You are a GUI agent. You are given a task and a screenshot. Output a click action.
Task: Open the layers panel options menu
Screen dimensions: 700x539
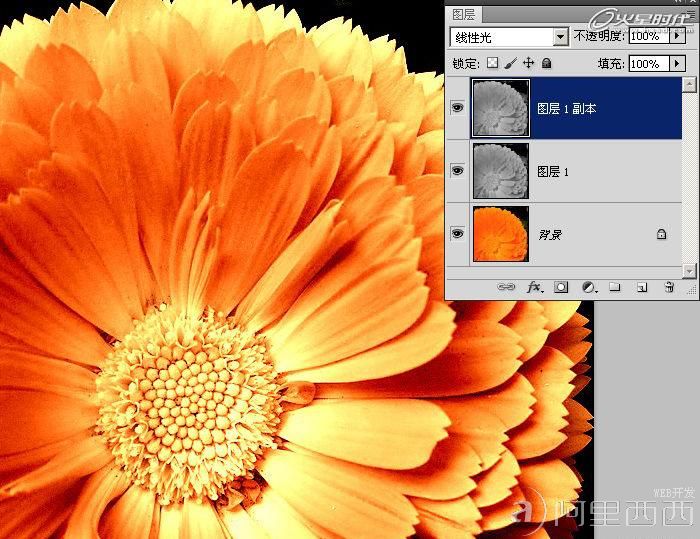(x=691, y=14)
